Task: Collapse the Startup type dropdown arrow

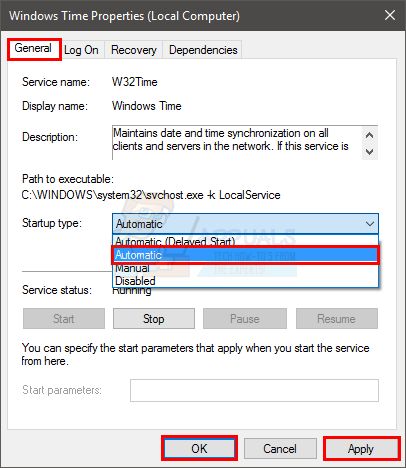Action: click(370, 224)
